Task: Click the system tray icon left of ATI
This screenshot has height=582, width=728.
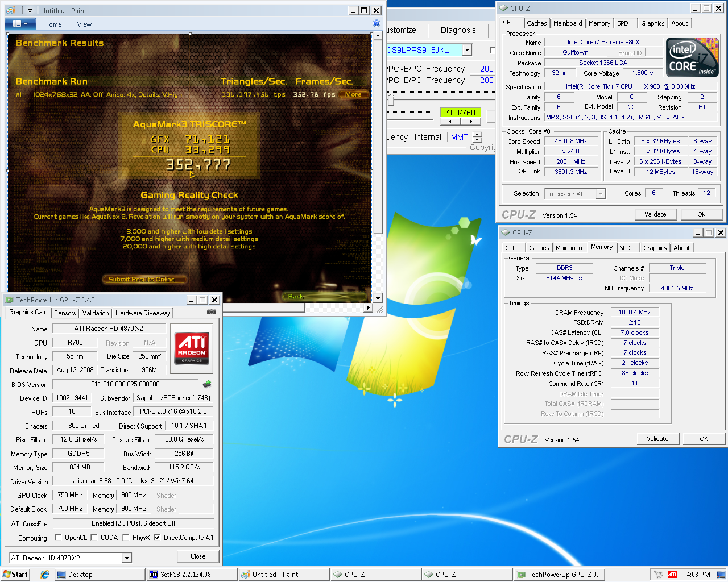Action: pos(658,575)
